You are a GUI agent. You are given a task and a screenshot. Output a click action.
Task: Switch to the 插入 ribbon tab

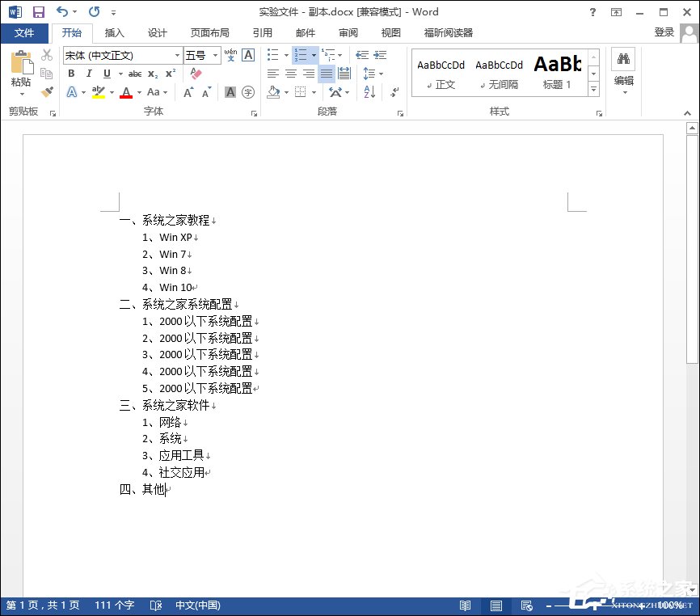(112, 33)
